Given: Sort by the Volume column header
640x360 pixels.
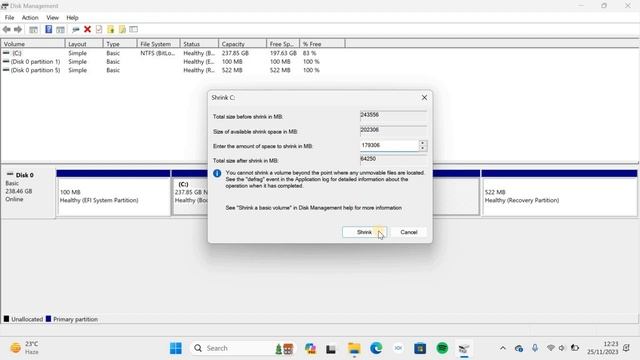Looking at the screenshot, I should pos(33,44).
